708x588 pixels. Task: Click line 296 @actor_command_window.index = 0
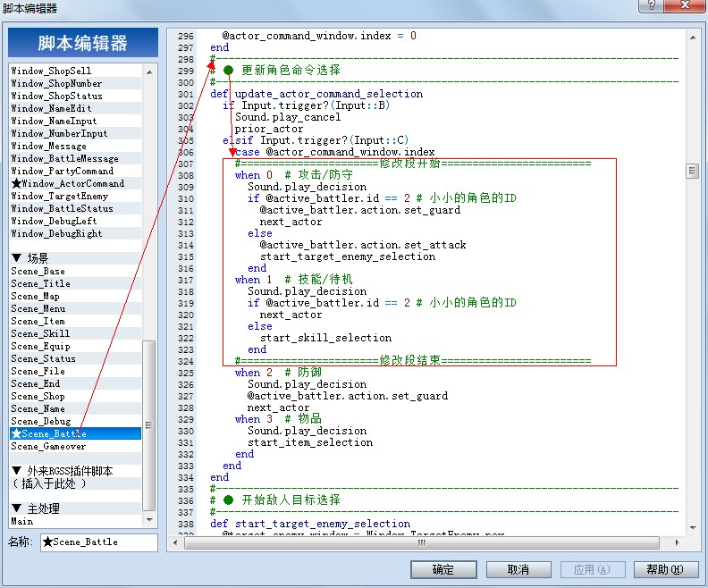pos(319,36)
